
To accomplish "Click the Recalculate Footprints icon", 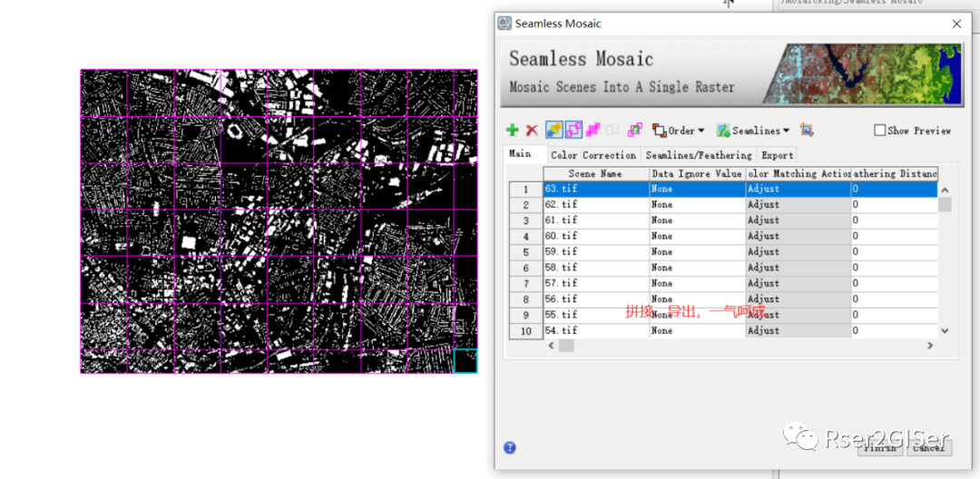I will tap(635, 130).
